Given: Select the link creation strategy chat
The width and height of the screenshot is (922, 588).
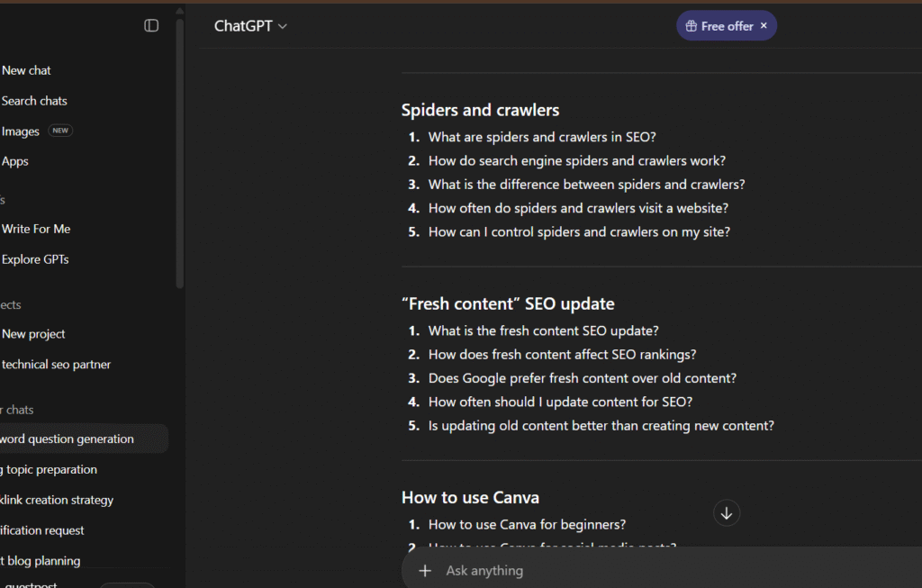Looking at the screenshot, I should click(x=58, y=500).
